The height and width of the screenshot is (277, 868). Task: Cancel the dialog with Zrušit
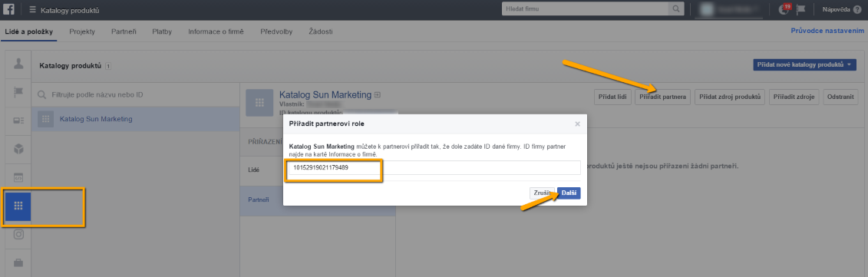(542, 193)
